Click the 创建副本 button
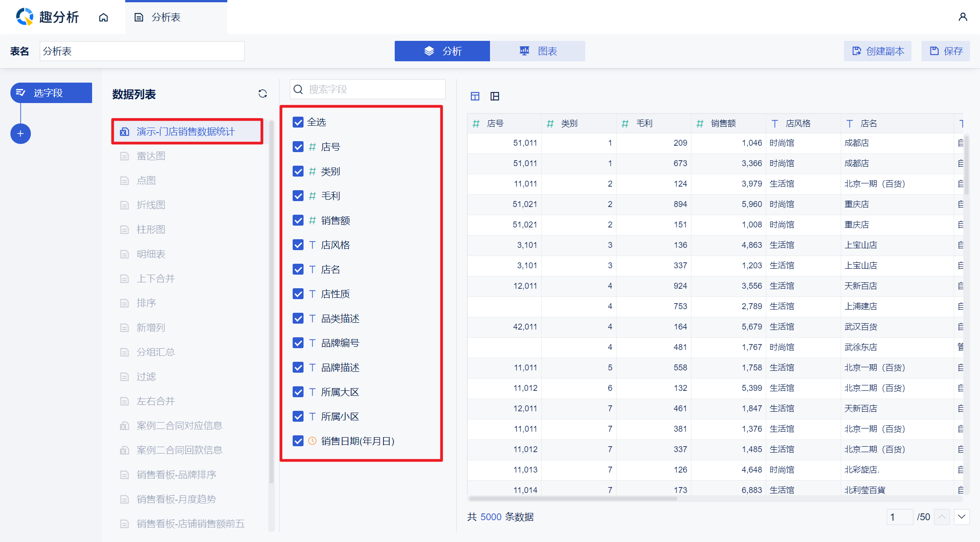 878,51
